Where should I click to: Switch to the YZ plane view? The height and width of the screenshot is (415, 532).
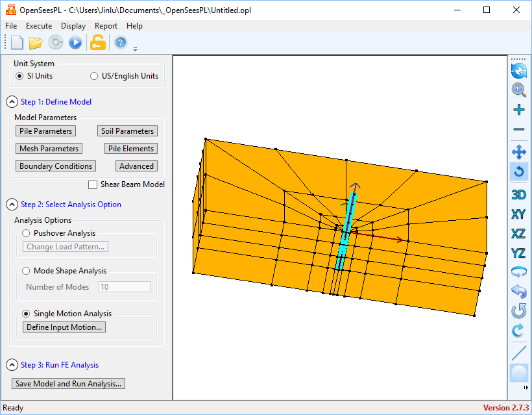click(518, 253)
